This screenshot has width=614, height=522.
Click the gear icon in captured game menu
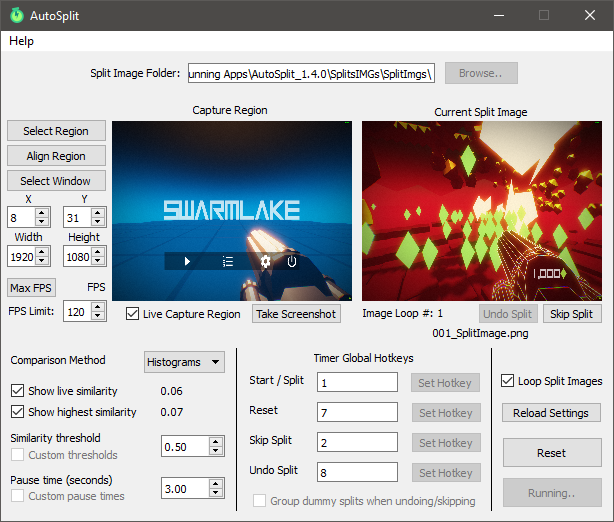pyautogui.click(x=265, y=261)
